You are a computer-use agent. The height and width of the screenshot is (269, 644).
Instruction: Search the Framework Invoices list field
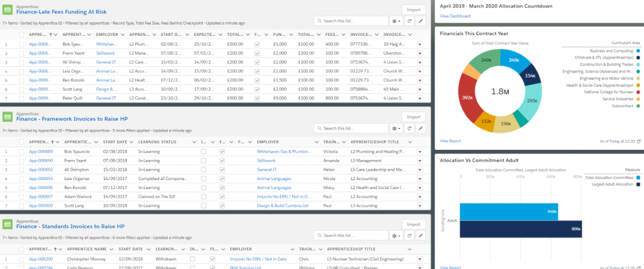coord(351,129)
